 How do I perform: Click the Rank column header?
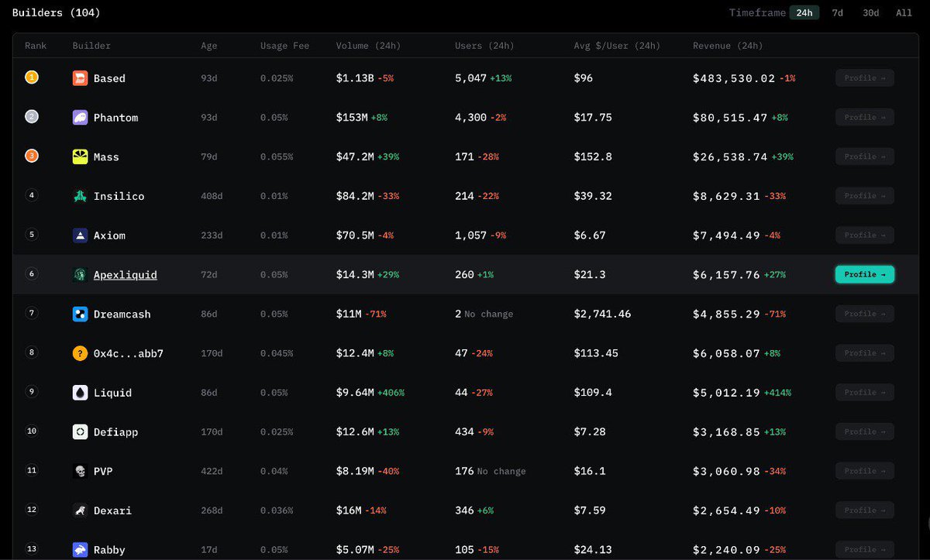36,46
